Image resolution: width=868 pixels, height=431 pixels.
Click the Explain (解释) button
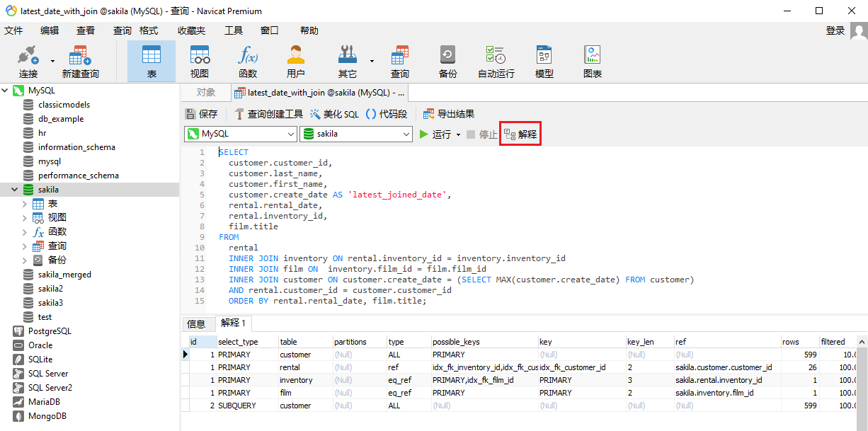click(520, 134)
